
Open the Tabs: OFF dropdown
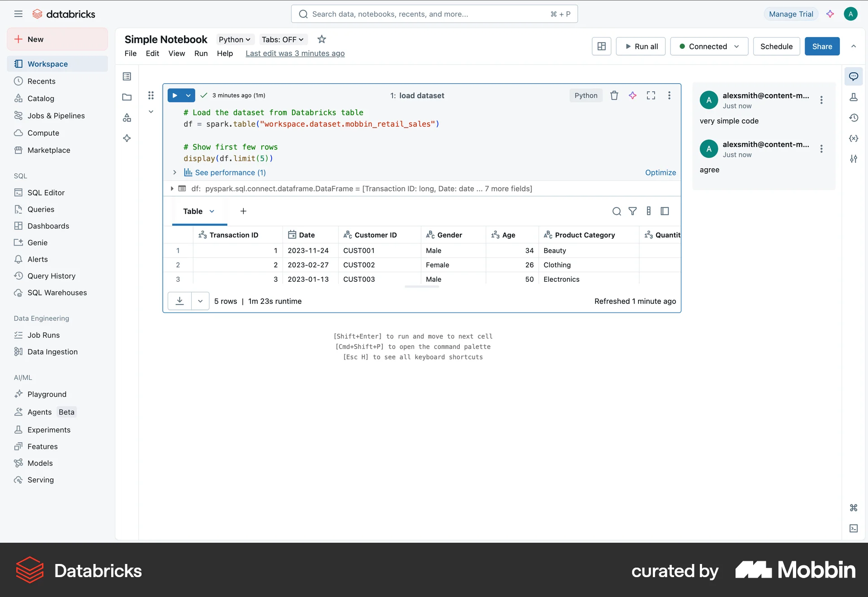282,39
